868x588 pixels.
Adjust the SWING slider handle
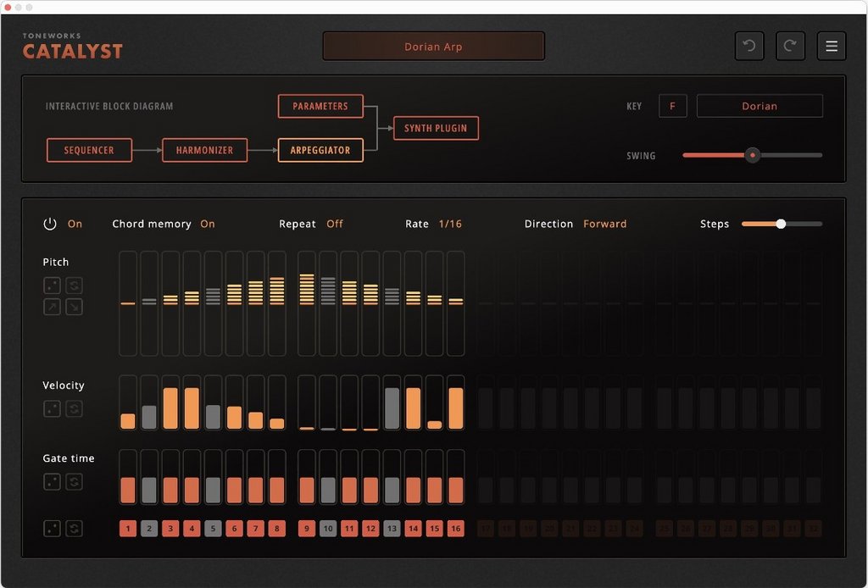coord(753,155)
